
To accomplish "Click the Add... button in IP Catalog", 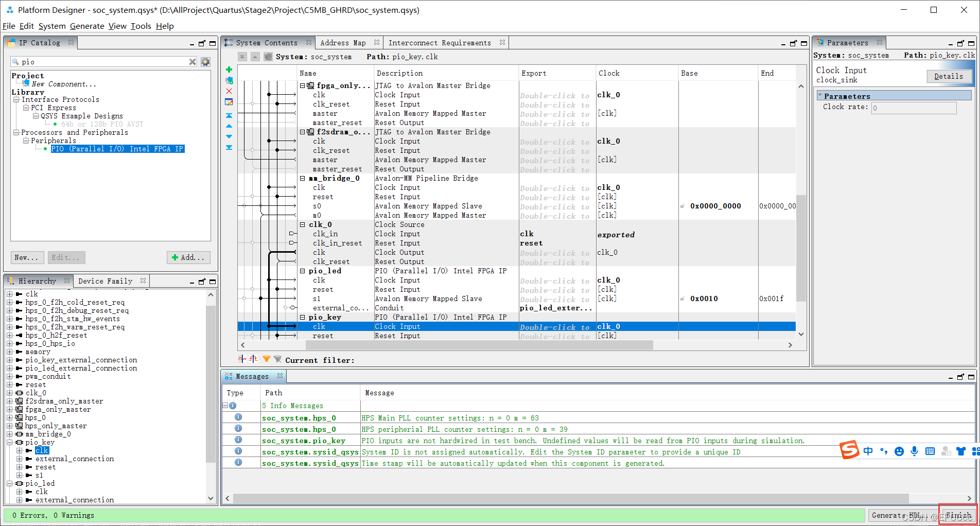I will click(x=188, y=257).
